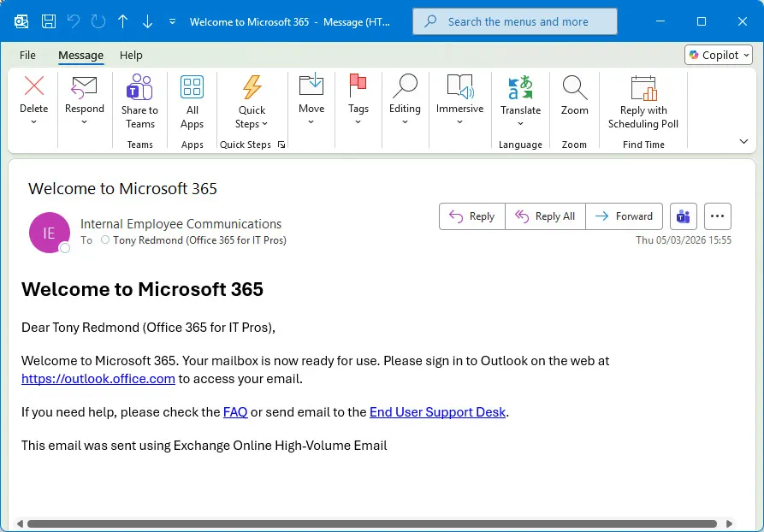Image resolution: width=764 pixels, height=532 pixels.
Task: Open the File menu
Action: (27, 55)
